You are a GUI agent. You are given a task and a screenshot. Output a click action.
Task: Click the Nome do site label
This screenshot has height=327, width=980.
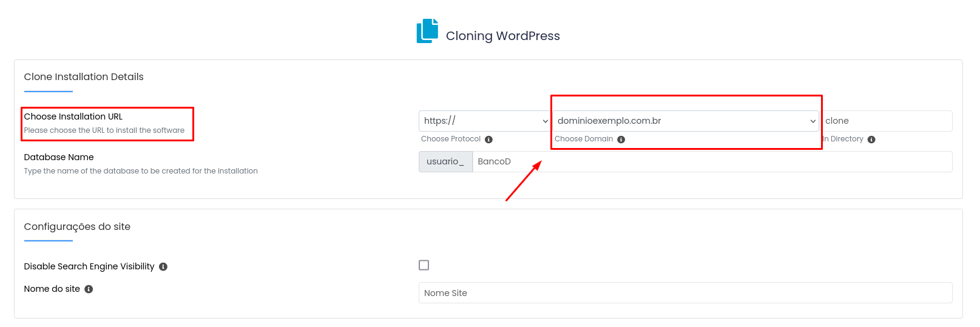point(52,289)
